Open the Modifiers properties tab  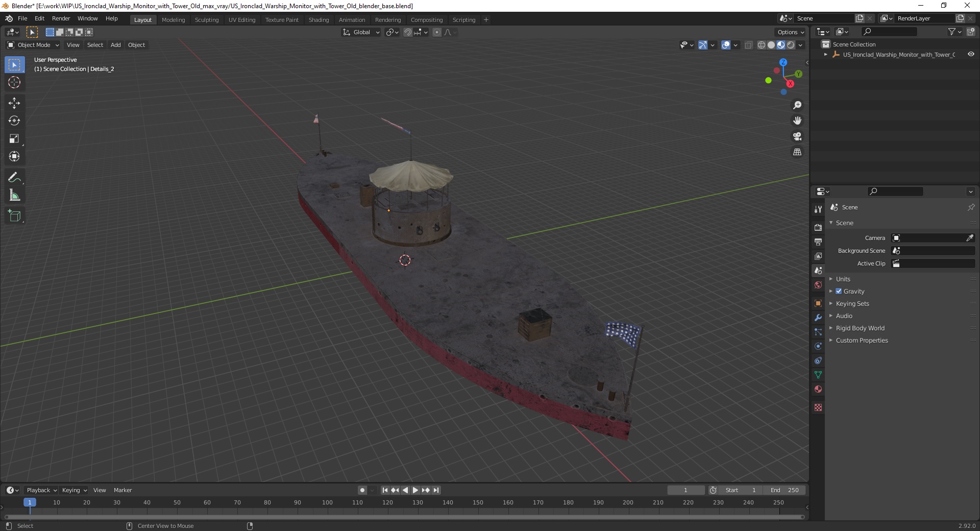coord(818,318)
